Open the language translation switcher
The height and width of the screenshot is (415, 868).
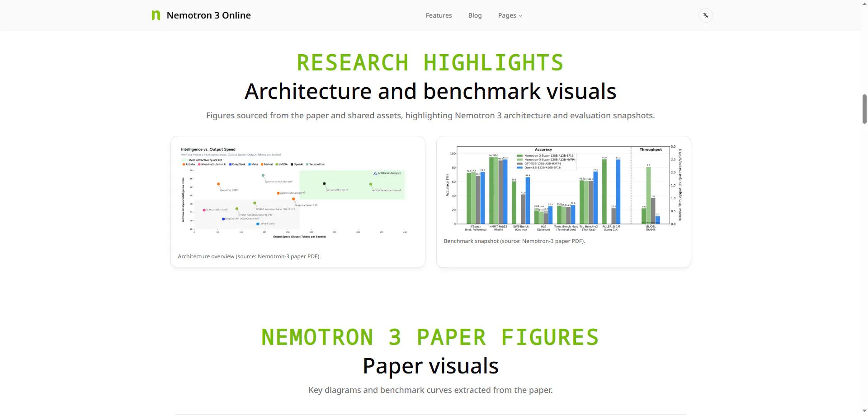pos(705,15)
